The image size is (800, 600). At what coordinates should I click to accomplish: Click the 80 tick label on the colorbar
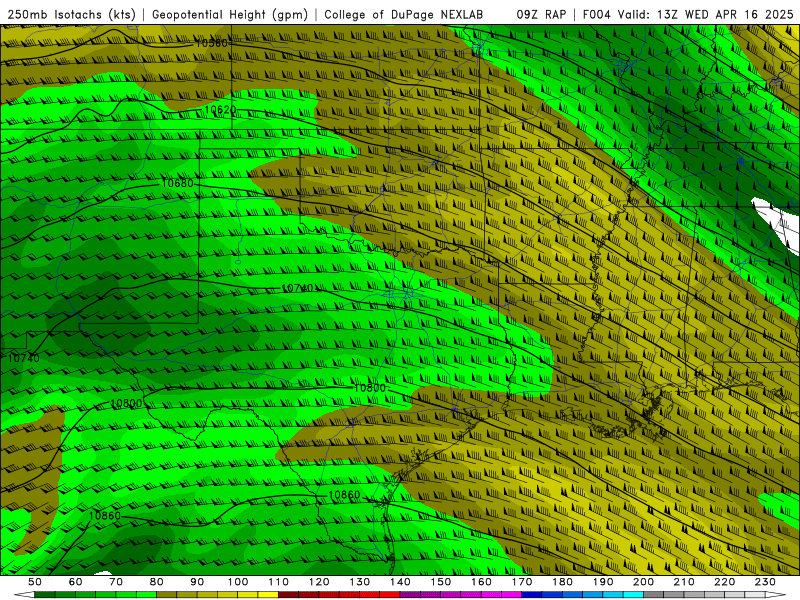click(157, 582)
